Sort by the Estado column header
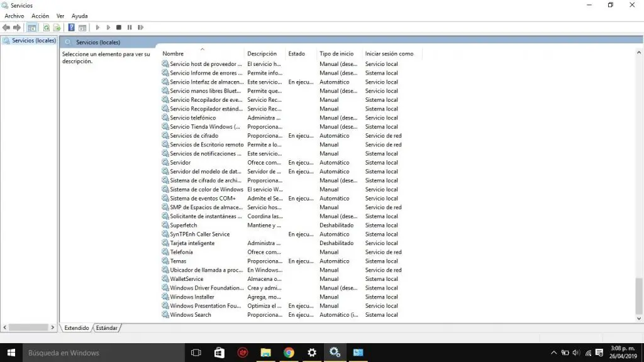 [297, 54]
